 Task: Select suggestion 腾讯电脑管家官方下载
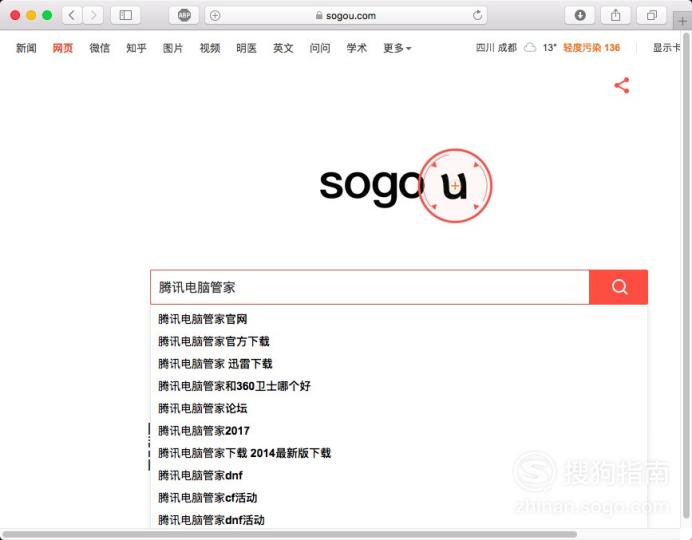(214, 341)
